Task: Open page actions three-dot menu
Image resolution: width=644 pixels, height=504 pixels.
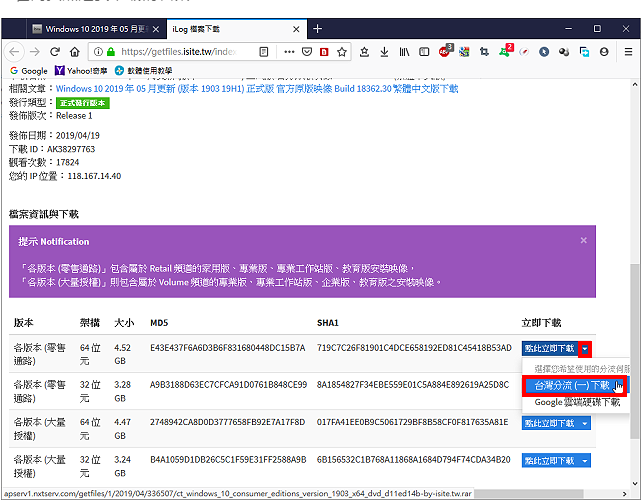Action: pos(289,52)
